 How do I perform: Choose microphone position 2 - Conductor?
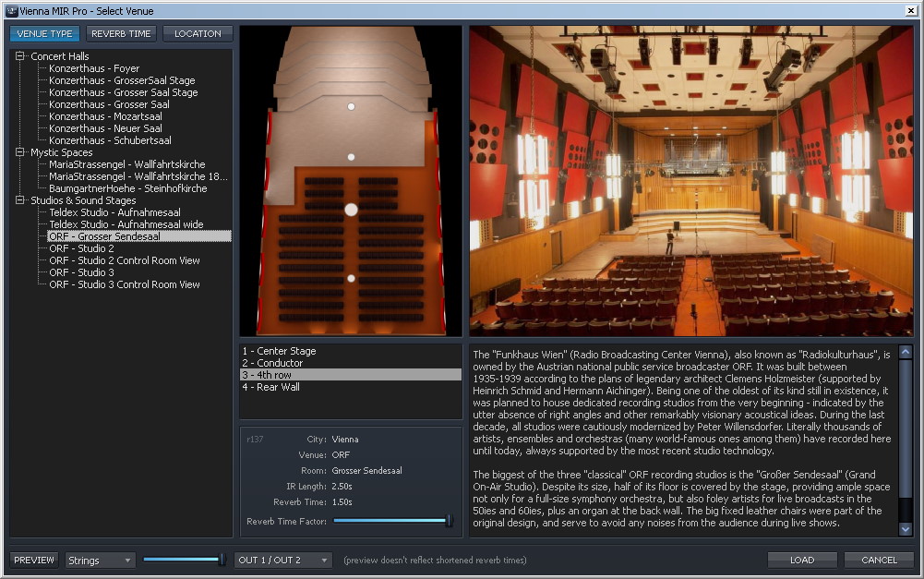[x=351, y=363]
